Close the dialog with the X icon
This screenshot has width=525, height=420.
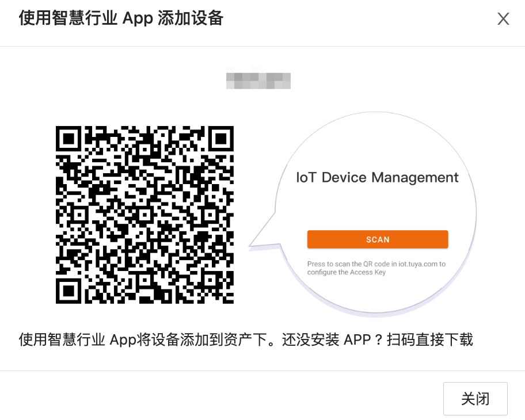[503, 19]
